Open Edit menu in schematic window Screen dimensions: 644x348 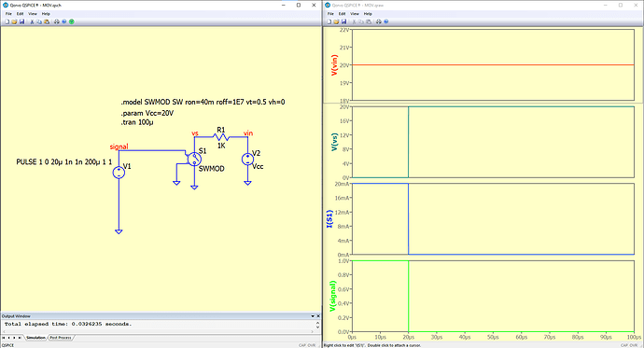[20, 14]
